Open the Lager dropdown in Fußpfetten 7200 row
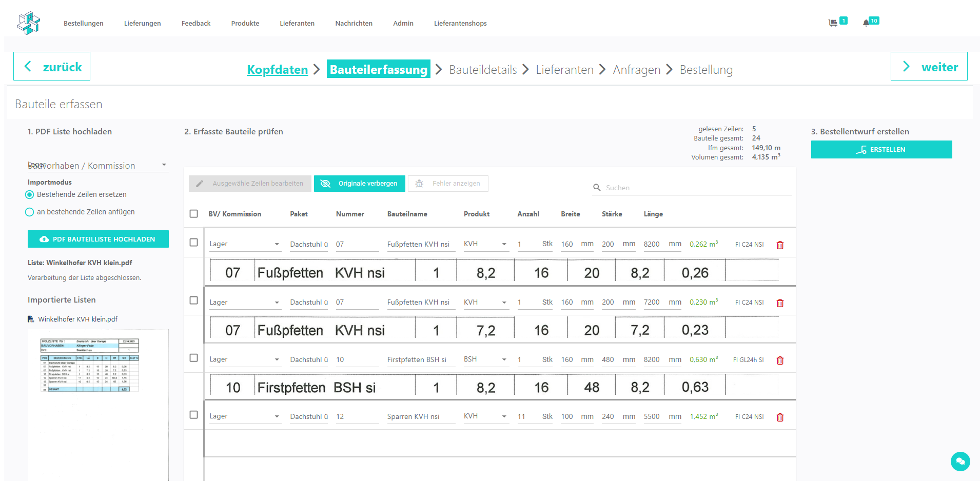 245,303
